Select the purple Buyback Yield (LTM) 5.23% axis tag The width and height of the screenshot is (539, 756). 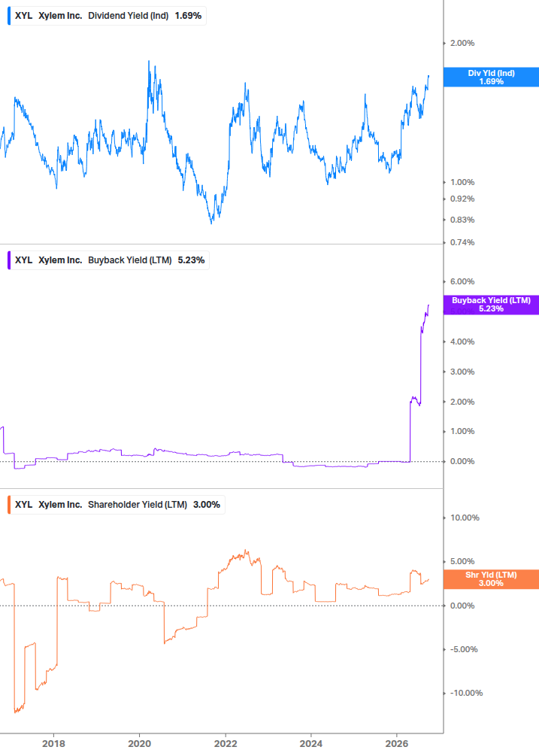[491, 305]
